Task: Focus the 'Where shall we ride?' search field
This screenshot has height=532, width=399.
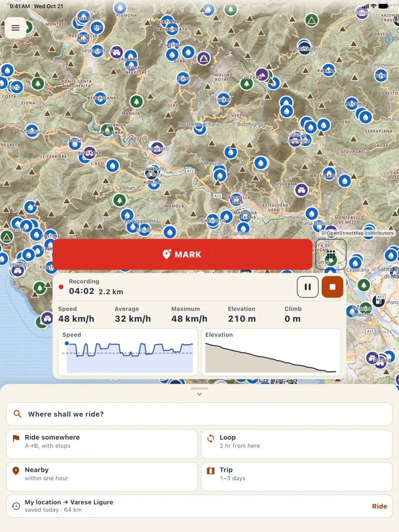Action: (x=199, y=414)
